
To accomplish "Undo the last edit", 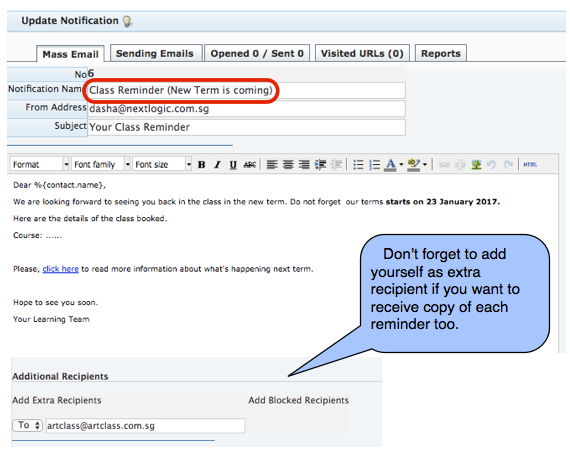I will click(x=491, y=165).
